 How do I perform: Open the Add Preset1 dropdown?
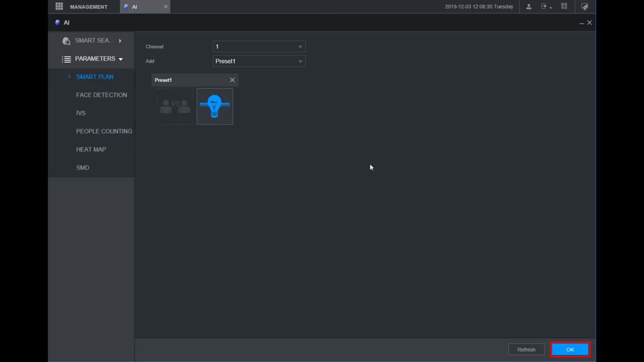259,61
